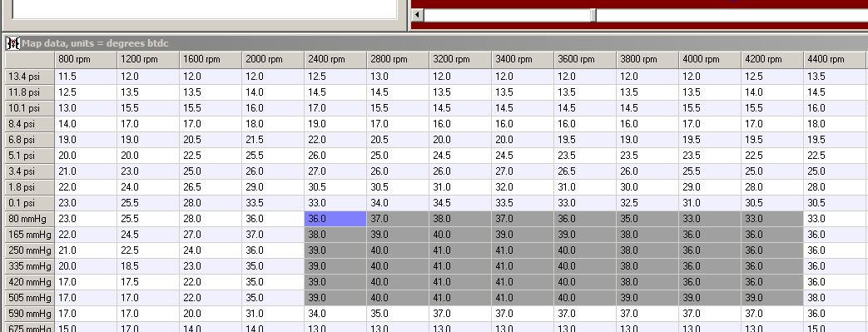
Task: Select the 2000 rpm column header
Action: 273,60
